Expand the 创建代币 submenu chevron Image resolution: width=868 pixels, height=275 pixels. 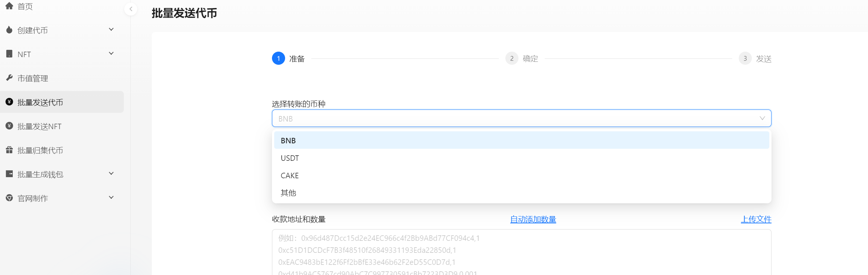click(111, 29)
